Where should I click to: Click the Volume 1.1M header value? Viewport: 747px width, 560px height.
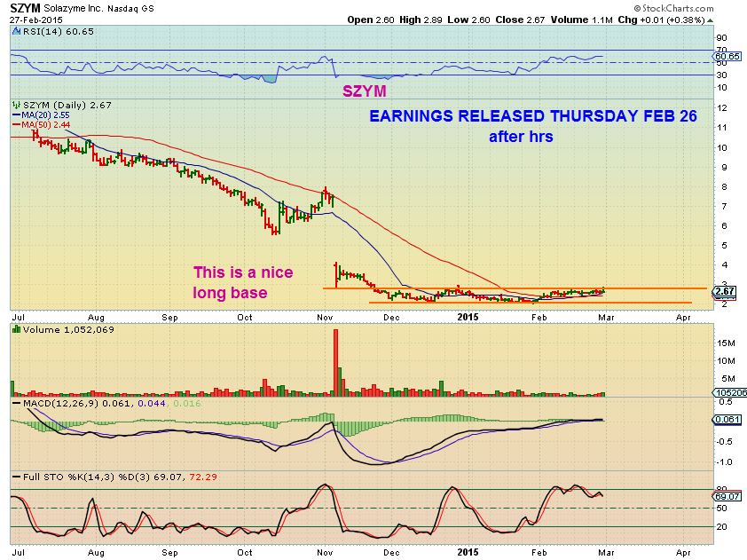[x=582, y=20]
